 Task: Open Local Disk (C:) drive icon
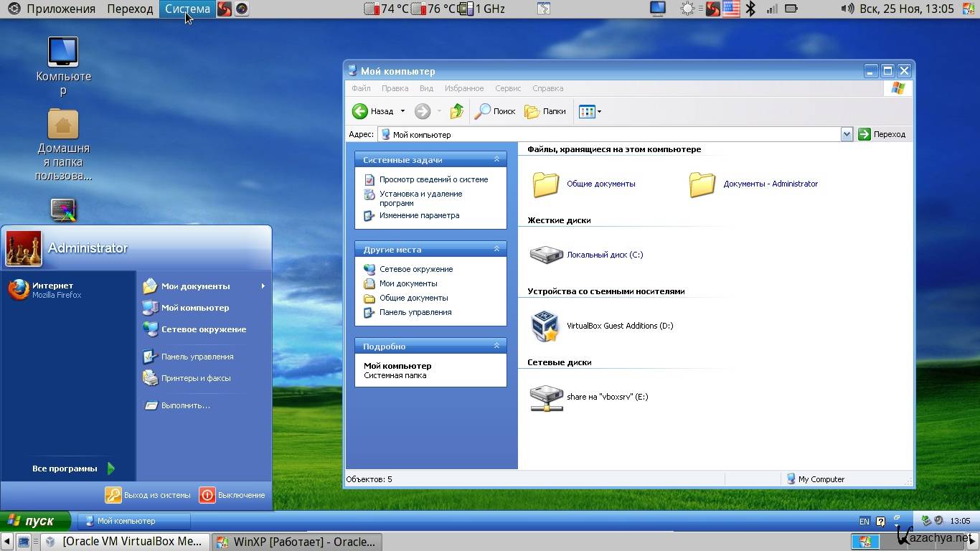click(x=546, y=255)
